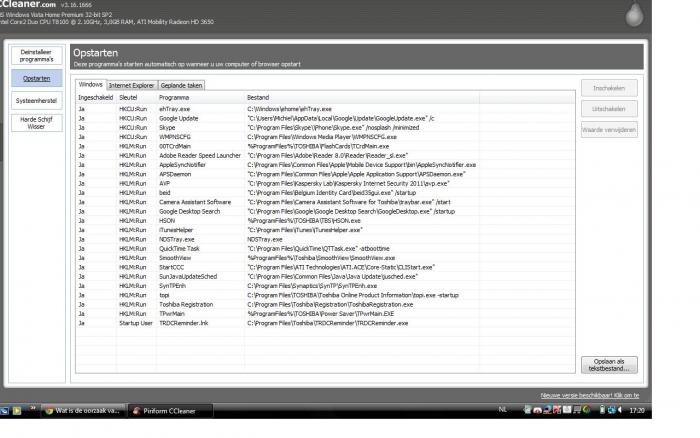Select the 00TCrdMain startup entry
Screen dimensions: 700x438
click(325, 146)
